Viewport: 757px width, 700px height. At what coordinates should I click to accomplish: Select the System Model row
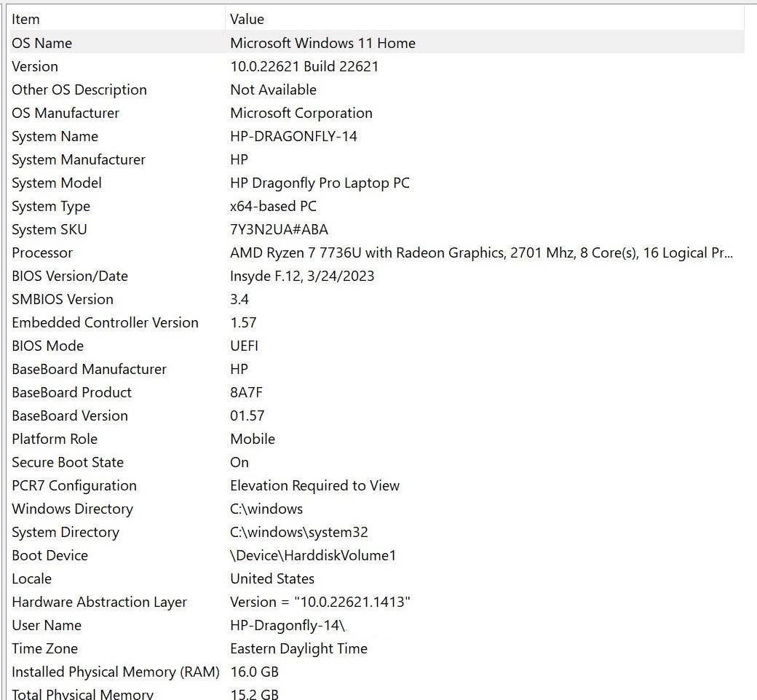[x=57, y=183]
